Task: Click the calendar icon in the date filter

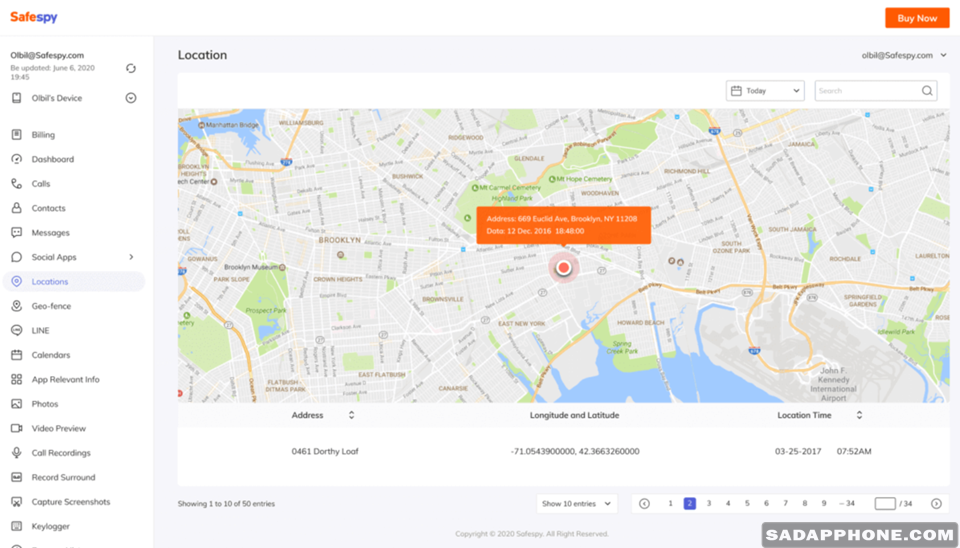Action: pyautogui.click(x=736, y=91)
